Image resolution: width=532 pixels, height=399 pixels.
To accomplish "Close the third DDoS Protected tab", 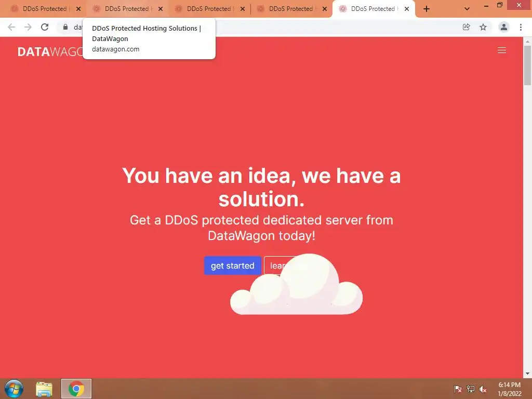I will click(243, 9).
